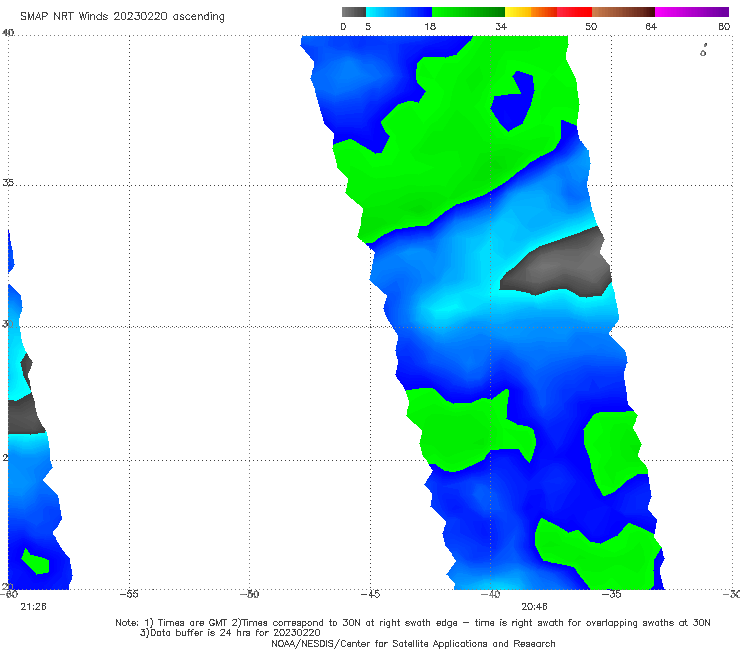
Task: Click the longitude label '-35' on bottom axis
Action: pos(612,594)
